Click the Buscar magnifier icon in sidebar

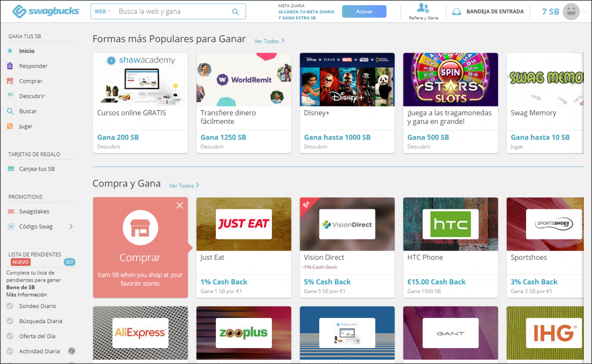pos(10,111)
